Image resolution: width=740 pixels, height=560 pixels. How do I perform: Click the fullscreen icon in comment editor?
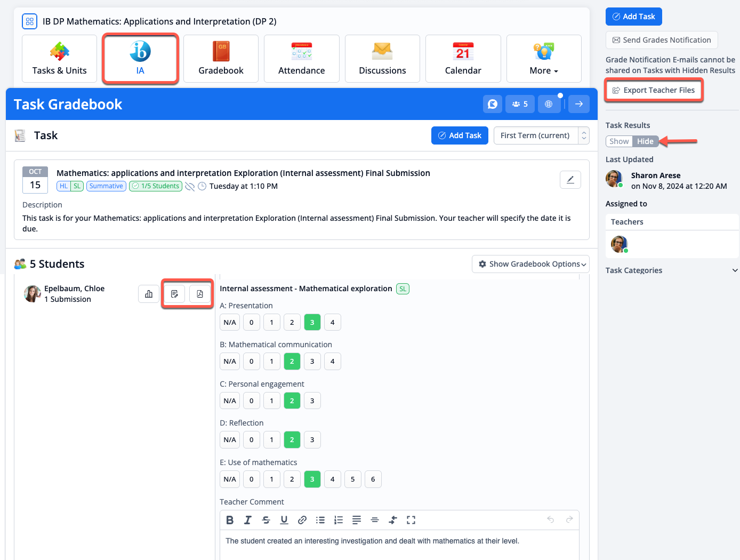[x=411, y=520]
